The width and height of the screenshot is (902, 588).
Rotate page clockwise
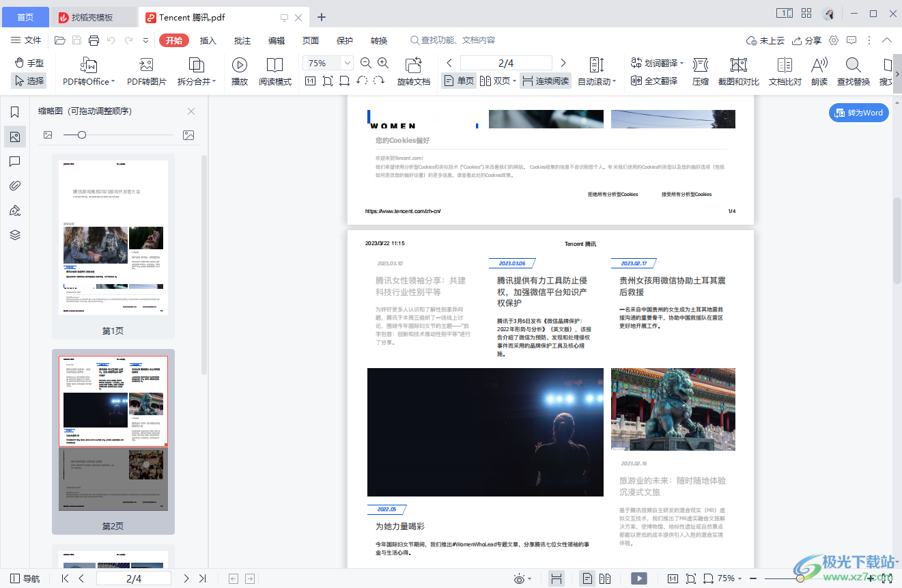[x=380, y=81]
